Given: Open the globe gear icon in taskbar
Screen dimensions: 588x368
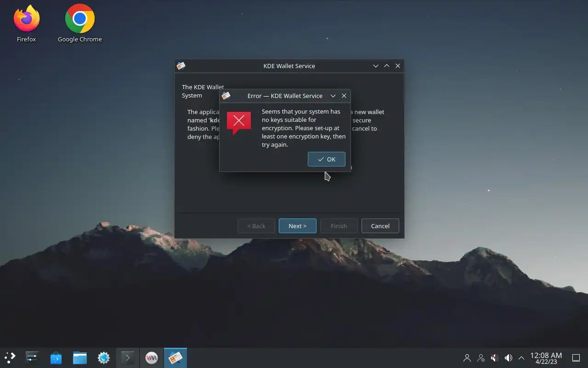Looking at the screenshot, I should coord(104,357).
